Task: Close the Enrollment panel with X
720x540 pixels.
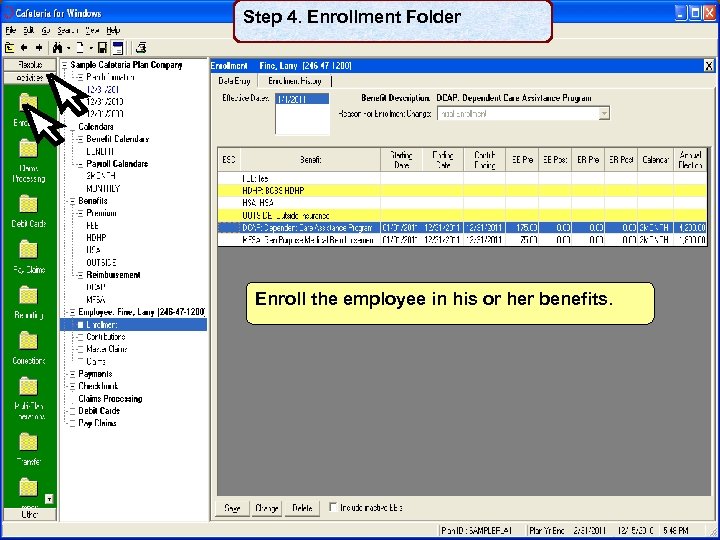Action: pyautogui.click(x=709, y=66)
